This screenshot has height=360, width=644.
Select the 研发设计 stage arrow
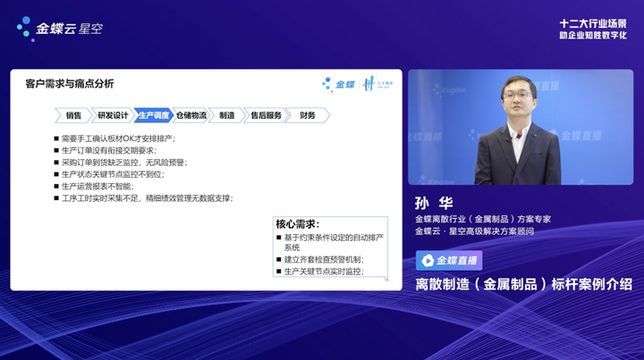pyautogui.click(x=113, y=115)
